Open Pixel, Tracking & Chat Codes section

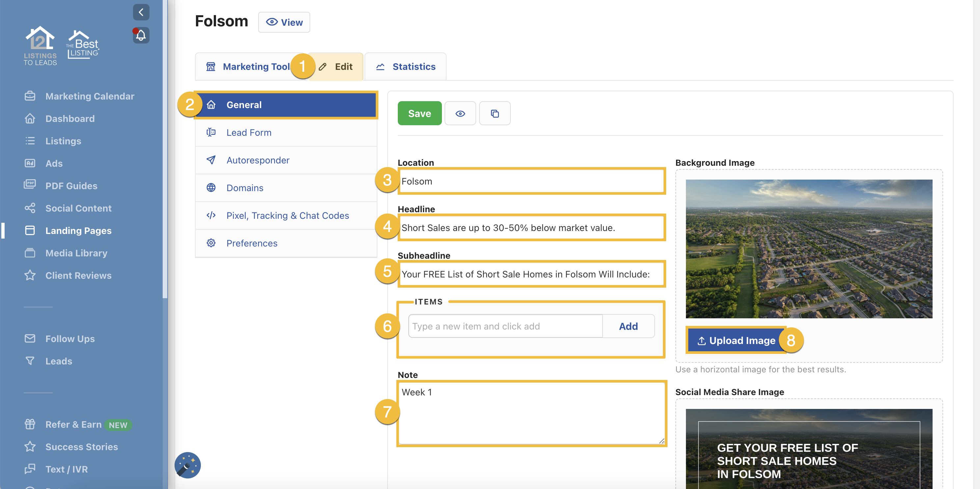287,216
